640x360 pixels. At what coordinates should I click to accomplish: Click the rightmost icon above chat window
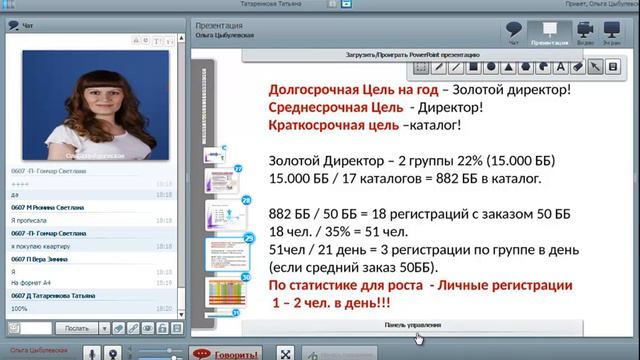click(x=170, y=41)
